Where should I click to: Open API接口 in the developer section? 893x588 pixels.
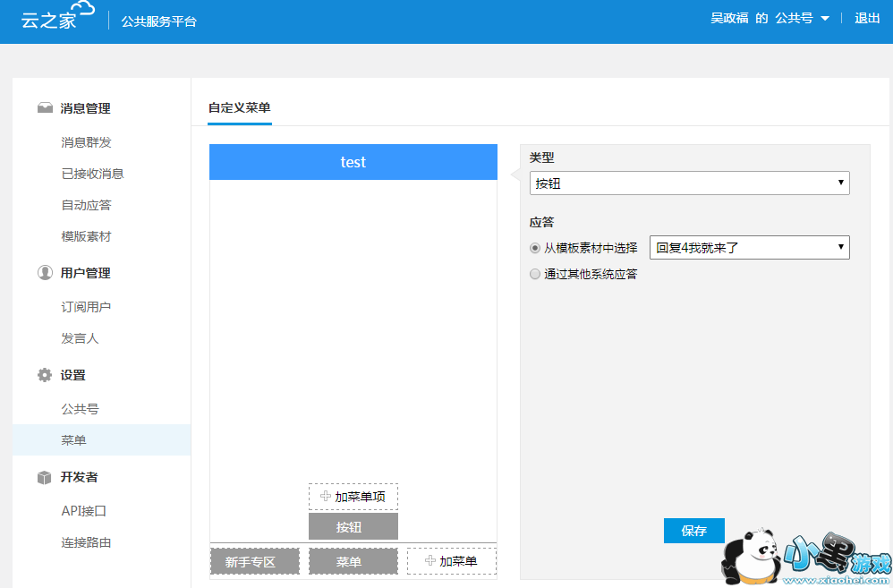pos(83,511)
